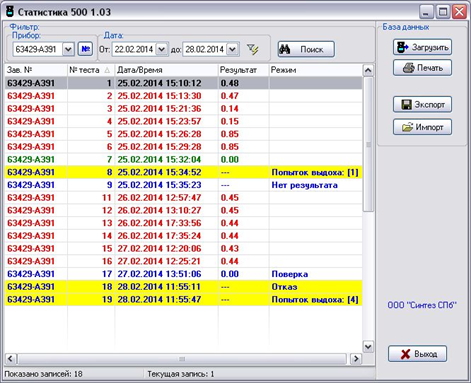Screen dimensions: 471x383
Task: Sort by Зав. № column header
Action: click(36, 70)
